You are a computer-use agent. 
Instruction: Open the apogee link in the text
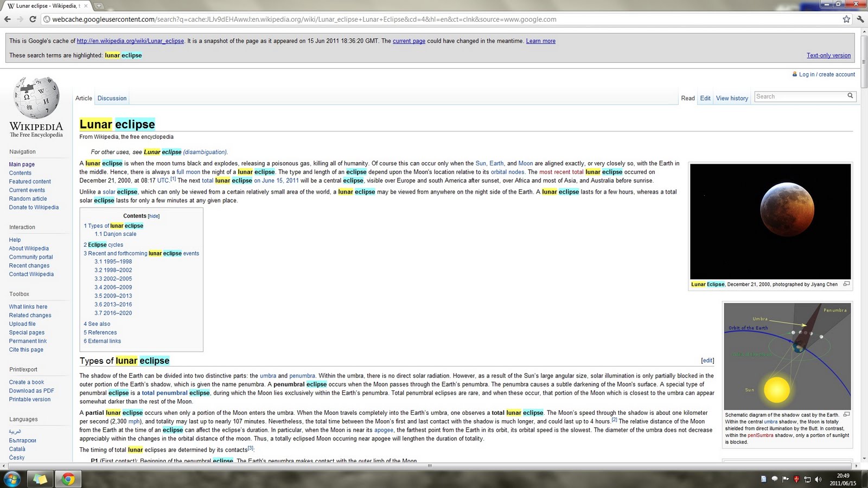(x=384, y=430)
